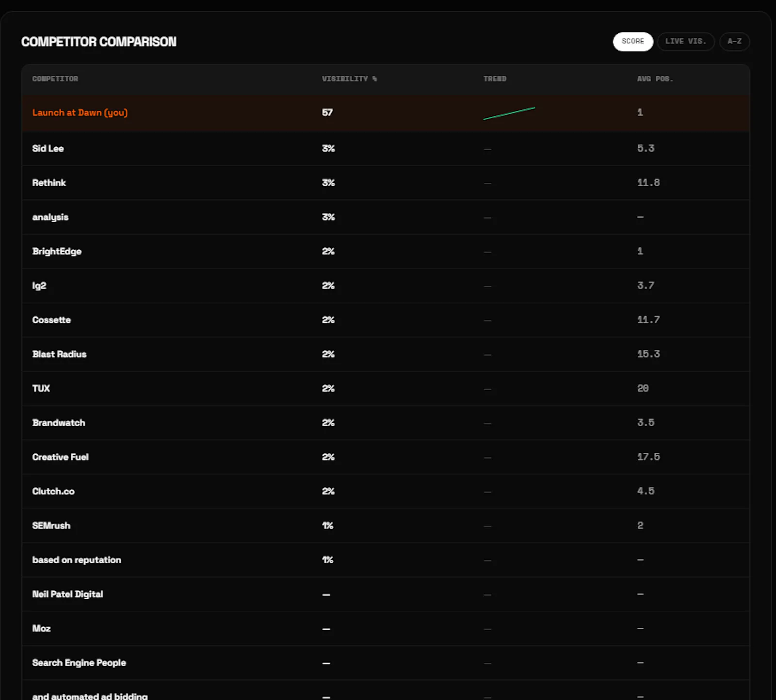Click Creative Fuel's average position 17.5
Image resolution: width=776 pixels, height=700 pixels.
648,457
